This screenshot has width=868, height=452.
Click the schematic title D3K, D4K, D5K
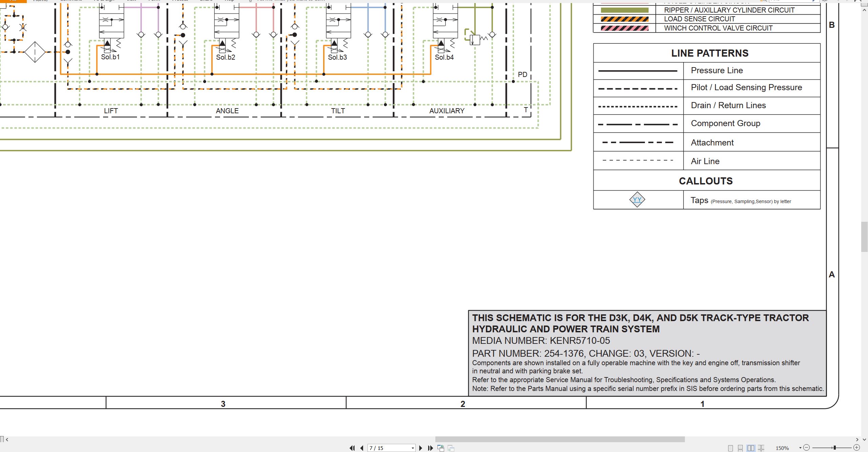[640, 323]
